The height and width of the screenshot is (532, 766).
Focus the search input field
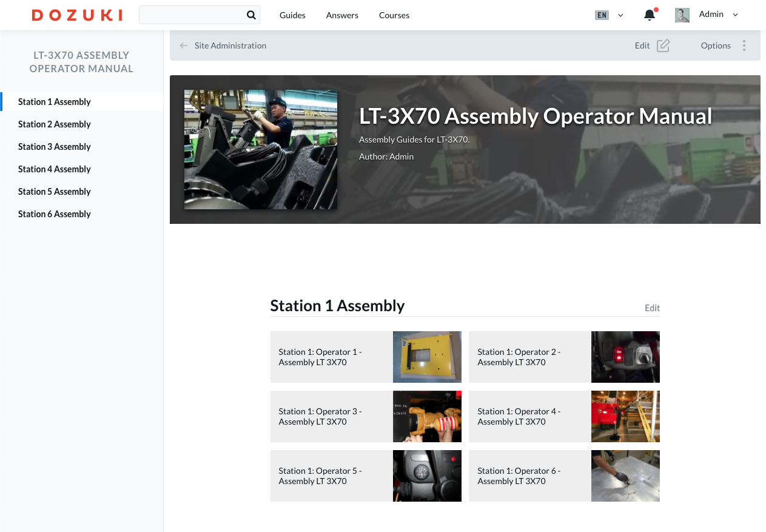[x=191, y=15]
